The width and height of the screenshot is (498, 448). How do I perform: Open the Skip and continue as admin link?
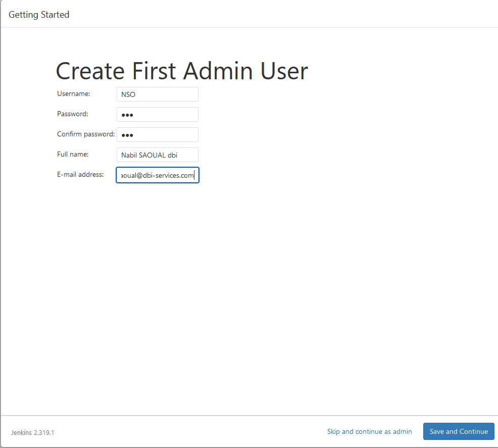tap(369, 431)
